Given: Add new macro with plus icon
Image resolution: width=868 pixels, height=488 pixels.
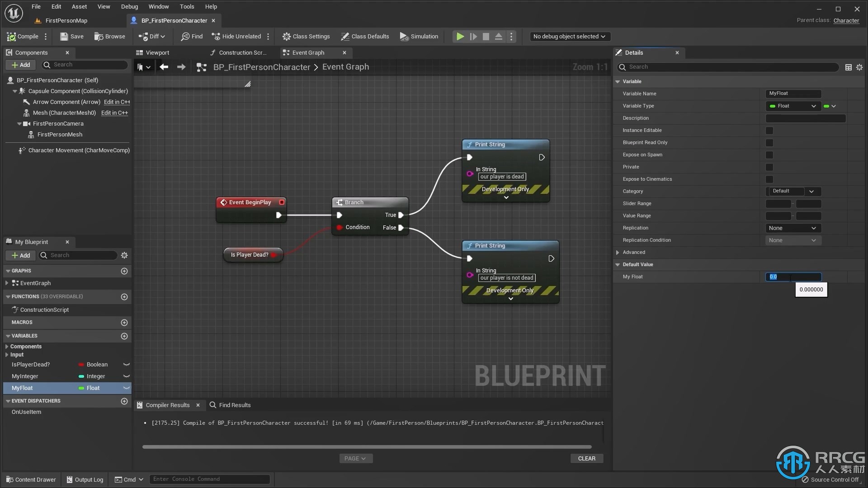Looking at the screenshot, I should click(x=124, y=323).
